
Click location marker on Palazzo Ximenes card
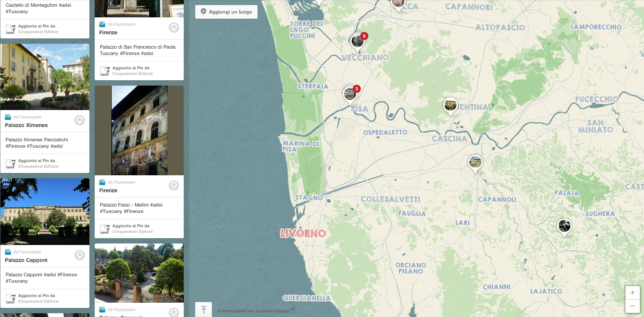tap(80, 120)
